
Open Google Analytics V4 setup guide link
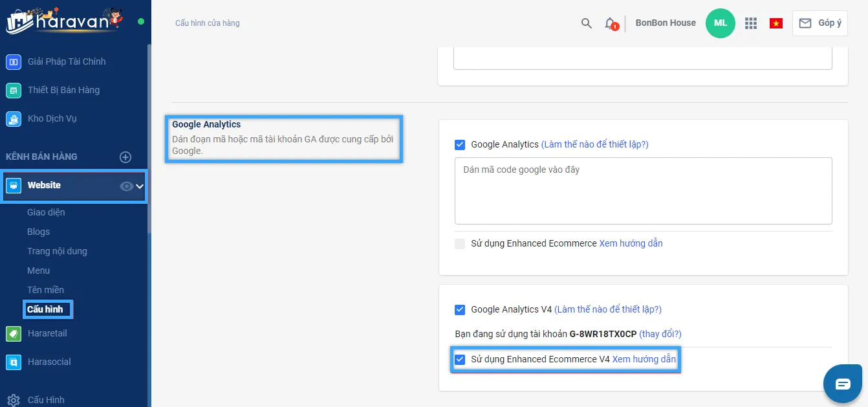(x=608, y=310)
